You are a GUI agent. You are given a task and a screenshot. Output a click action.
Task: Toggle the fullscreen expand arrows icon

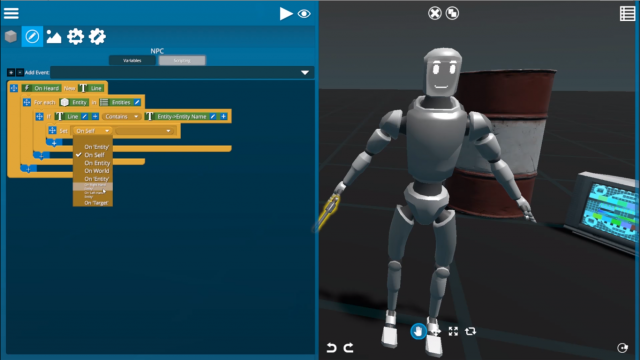click(x=453, y=331)
